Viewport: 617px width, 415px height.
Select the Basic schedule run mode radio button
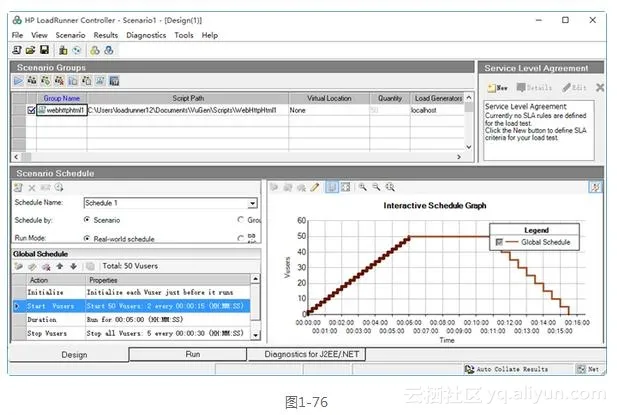[x=241, y=238]
